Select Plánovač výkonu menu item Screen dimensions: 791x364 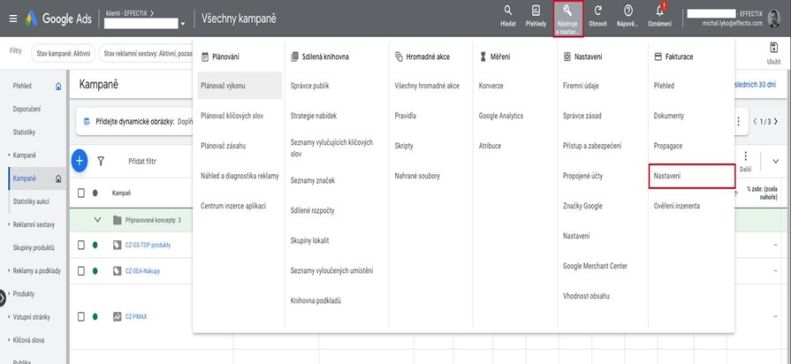(240, 86)
